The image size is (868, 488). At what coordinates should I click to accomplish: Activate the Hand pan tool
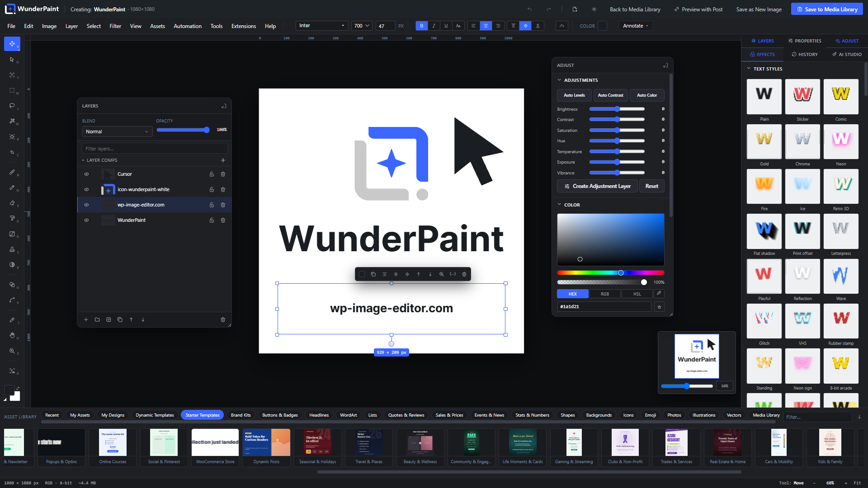(x=12, y=335)
